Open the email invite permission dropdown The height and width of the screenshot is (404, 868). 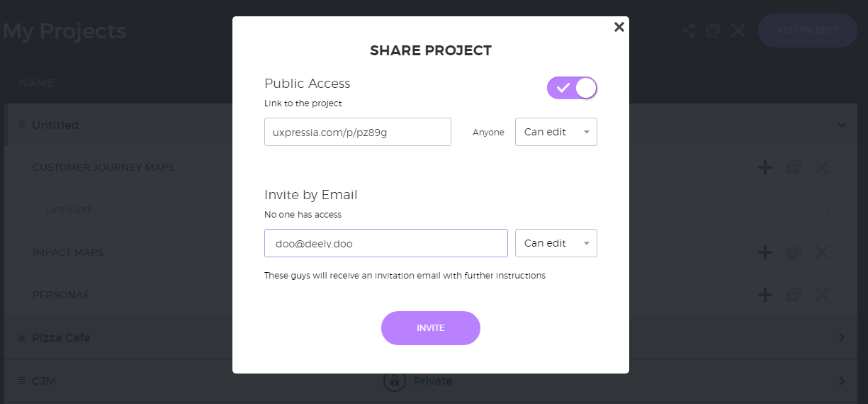556,243
